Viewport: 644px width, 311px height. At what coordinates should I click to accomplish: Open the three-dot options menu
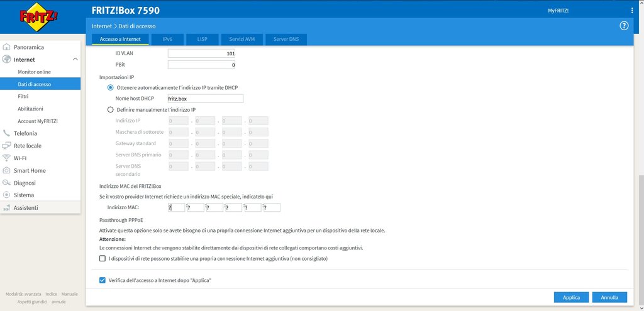point(632,11)
